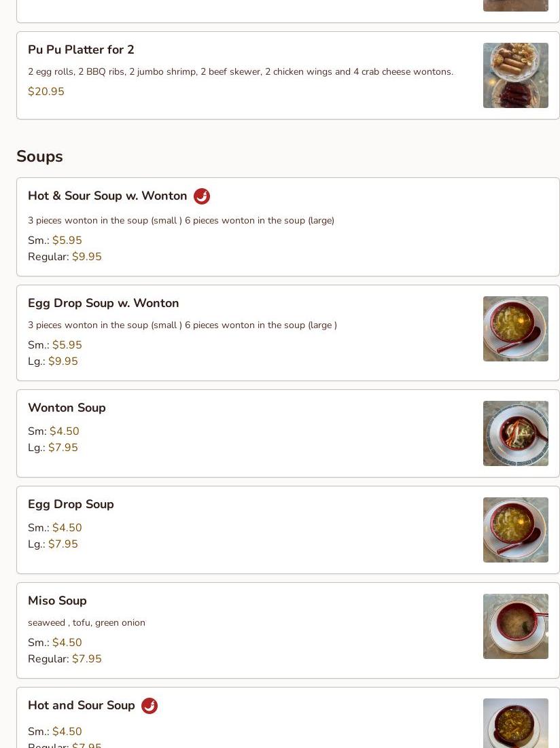The image size is (560, 748).
Task: Click the Soups section heading
Action: (39, 156)
